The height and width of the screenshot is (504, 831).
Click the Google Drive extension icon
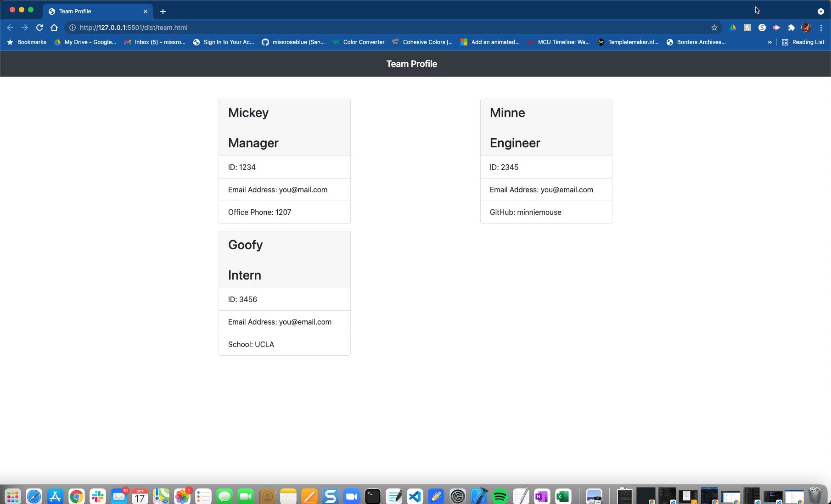tap(732, 28)
